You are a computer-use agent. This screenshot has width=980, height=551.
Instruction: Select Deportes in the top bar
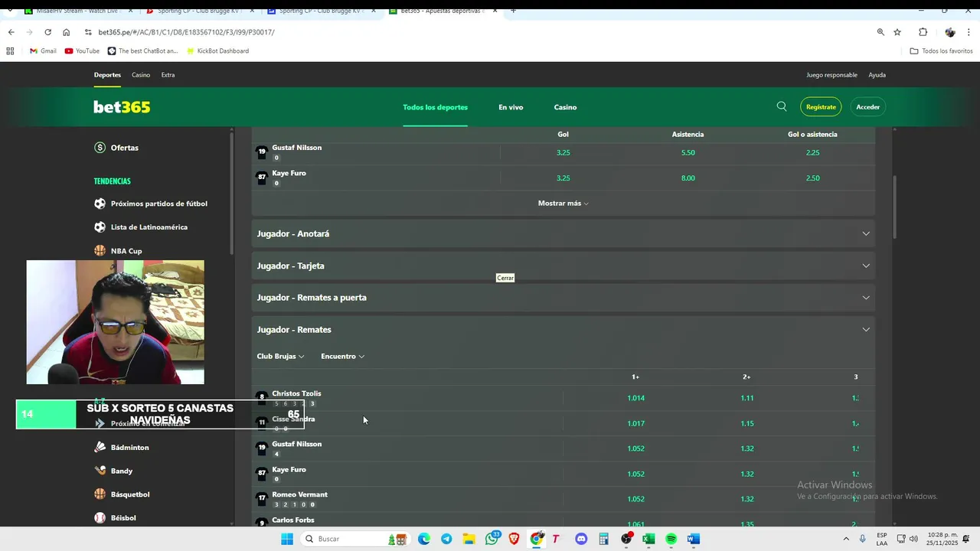click(107, 75)
